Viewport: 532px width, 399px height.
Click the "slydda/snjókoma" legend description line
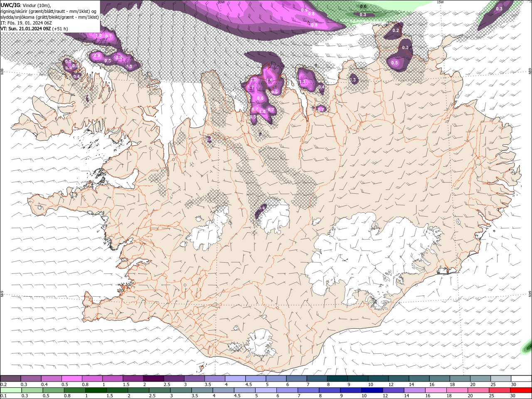point(49,17)
